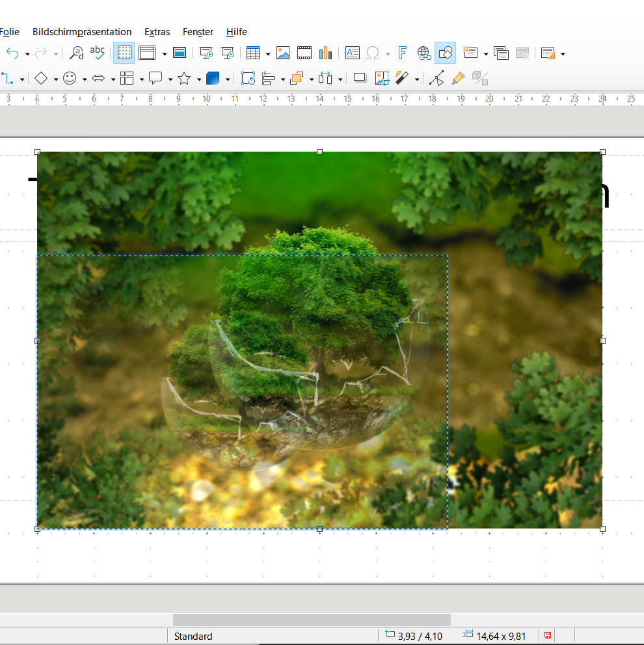
Task: Open the Bildschirmpräsentation menu
Action: (x=82, y=32)
